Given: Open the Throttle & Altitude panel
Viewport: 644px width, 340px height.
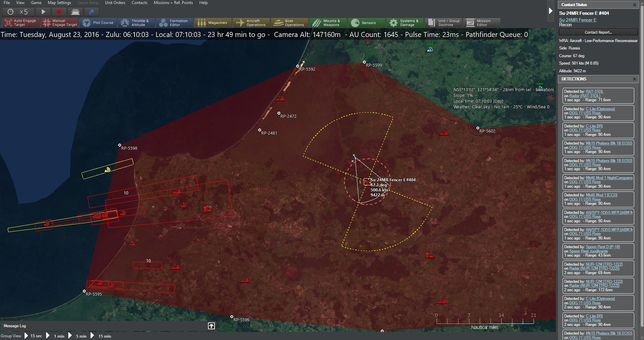Looking at the screenshot, I should tap(136, 23).
